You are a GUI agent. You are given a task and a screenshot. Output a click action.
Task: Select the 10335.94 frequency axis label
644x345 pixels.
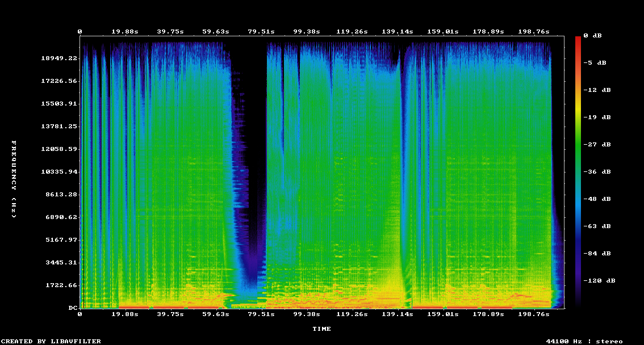pyautogui.click(x=60, y=172)
